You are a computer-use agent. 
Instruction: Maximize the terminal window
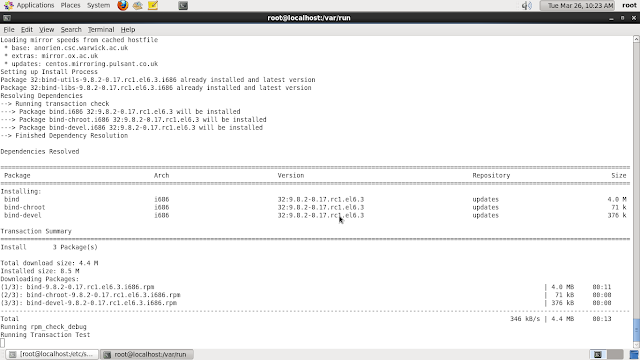tap(622, 18)
